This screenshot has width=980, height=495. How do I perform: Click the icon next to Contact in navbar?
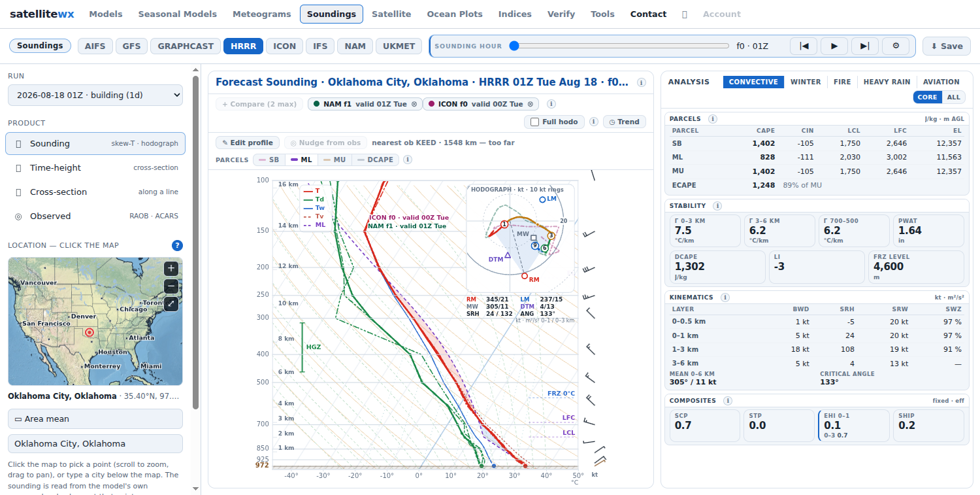(x=685, y=14)
